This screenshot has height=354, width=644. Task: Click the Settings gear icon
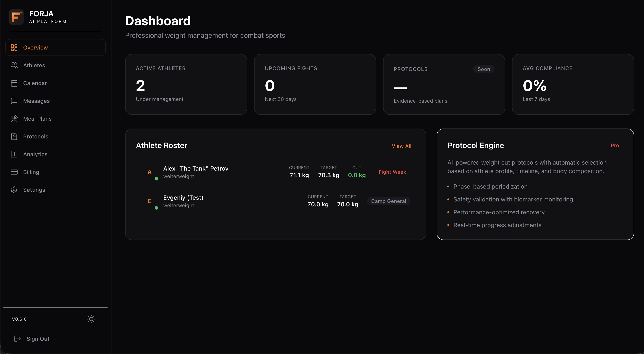14,190
